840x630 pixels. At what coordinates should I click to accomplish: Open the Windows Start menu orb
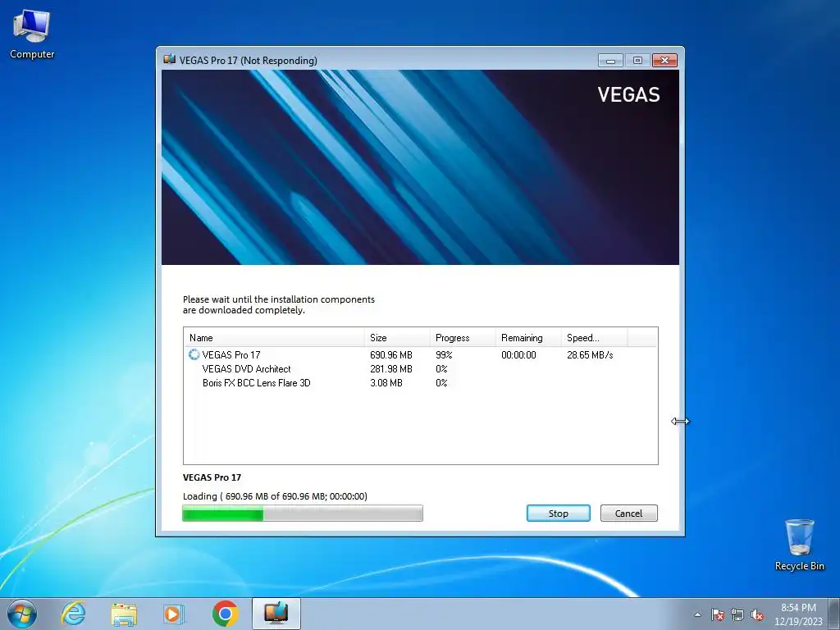click(x=22, y=614)
